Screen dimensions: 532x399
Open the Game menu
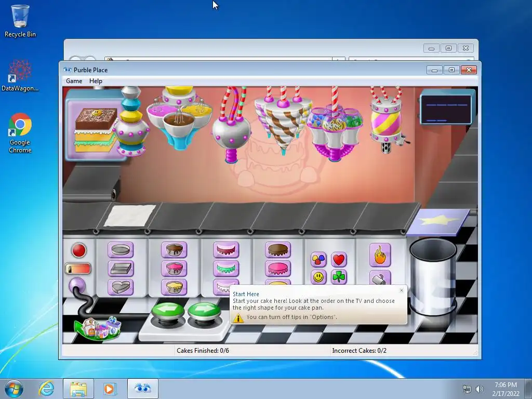click(74, 81)
